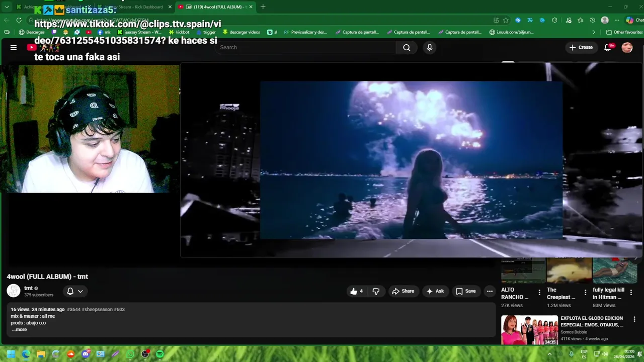This screenshot has height=362, width=644.
Task: Select the 4wool FULL ALBUM tab
Action: point(216,7)
